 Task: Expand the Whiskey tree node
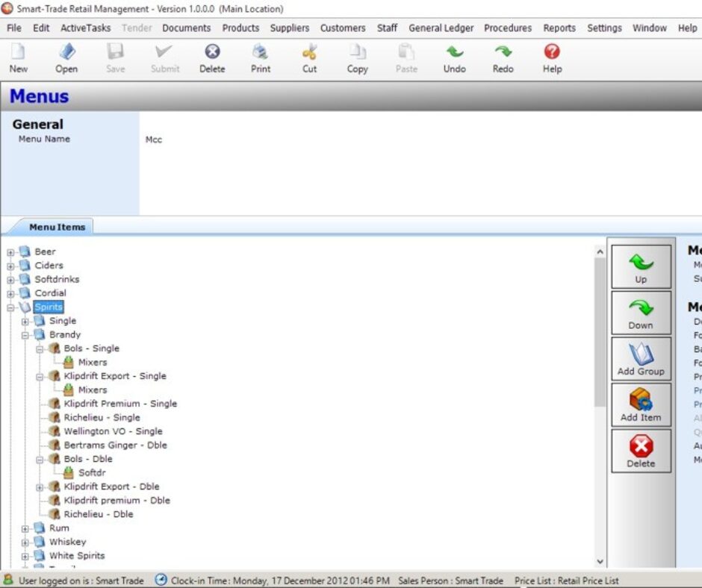click(27, 542)
